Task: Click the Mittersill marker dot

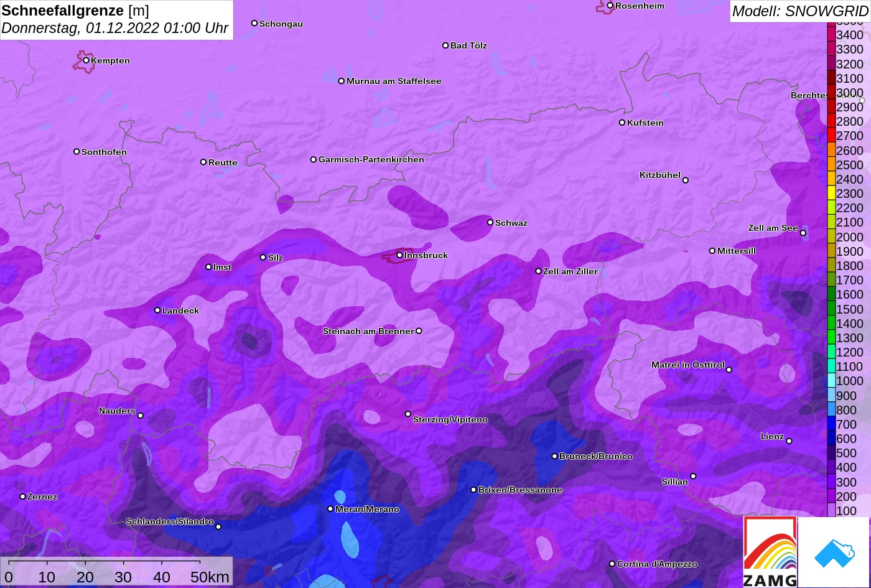Action: (712, 251)
